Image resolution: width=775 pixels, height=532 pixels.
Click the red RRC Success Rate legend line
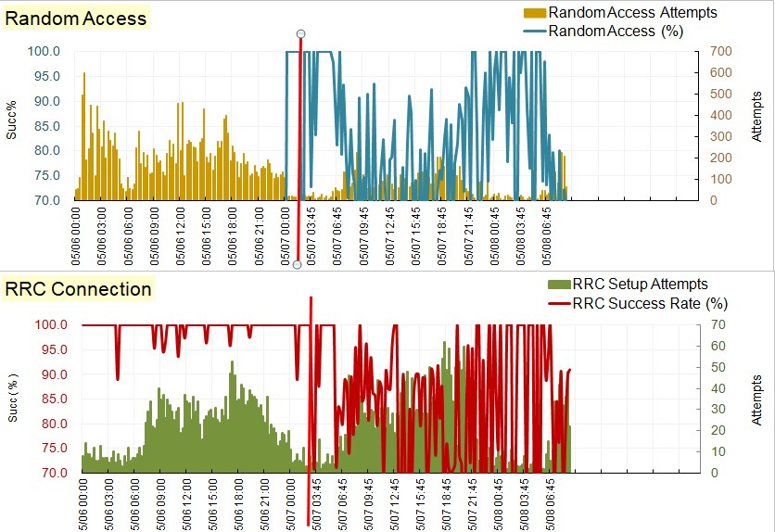pyautogui.click(x=560, y=303)
